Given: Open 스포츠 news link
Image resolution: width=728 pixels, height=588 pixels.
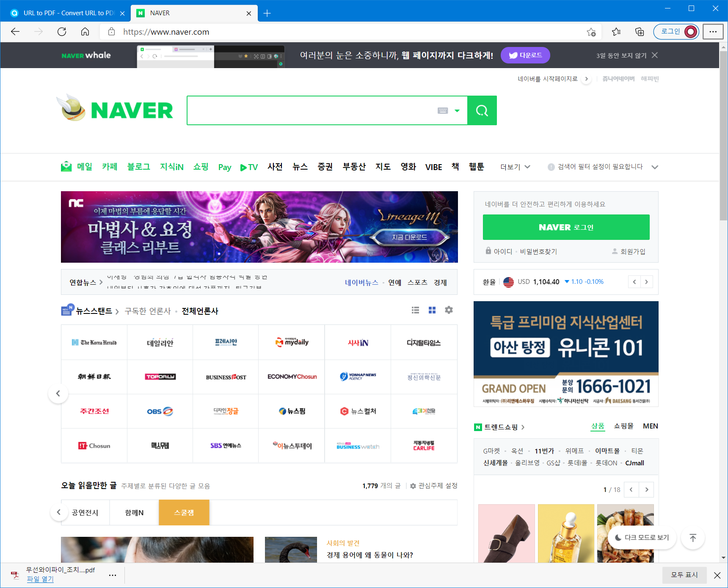Looking at the screenshot, I should 417,282.
